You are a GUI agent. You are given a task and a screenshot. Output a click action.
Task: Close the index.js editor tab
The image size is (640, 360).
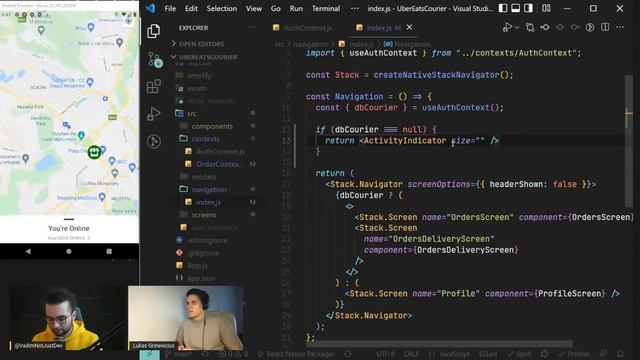coord(409,27)
